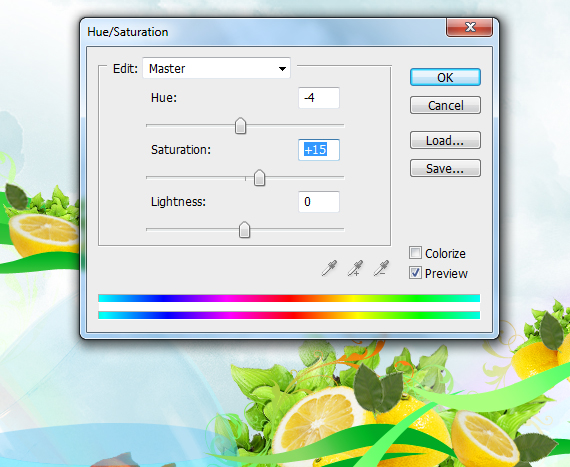Viewport: 570px width, 467px height.
Task: Click the Saturation slider handle
Action: coord(259,178)
